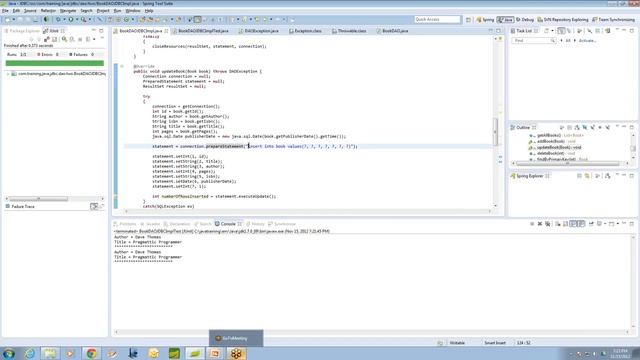The height and width of the screenshot is (360, 640).
Task: Open Google Chrome from the taskbar
Action: [91, 353]
